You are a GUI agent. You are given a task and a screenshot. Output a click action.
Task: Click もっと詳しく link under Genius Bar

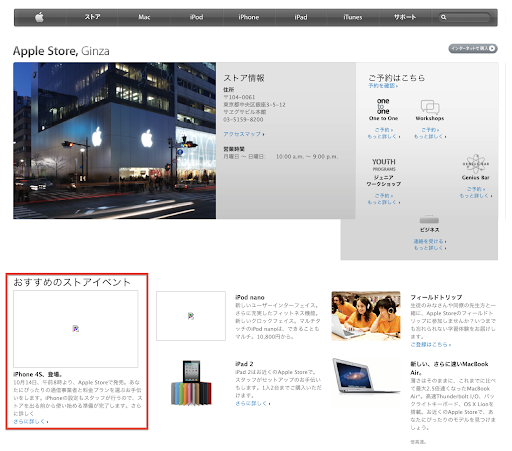476,196
